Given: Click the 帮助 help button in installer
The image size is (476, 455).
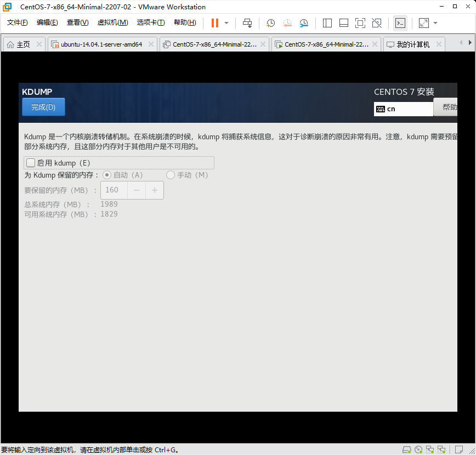Looking at the screenshot, I should coord(446,107).
